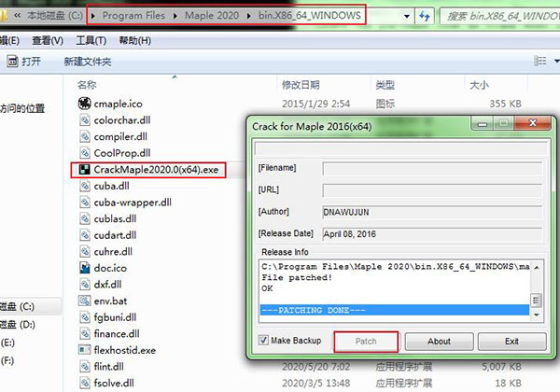
Task: Select the fsolve.dll file icon
Action: 85,383
